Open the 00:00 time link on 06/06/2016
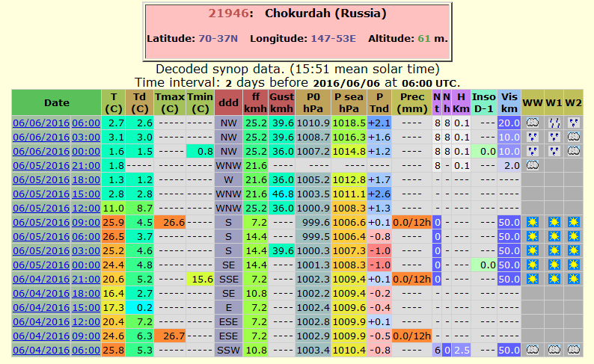 tap(86, 151)
